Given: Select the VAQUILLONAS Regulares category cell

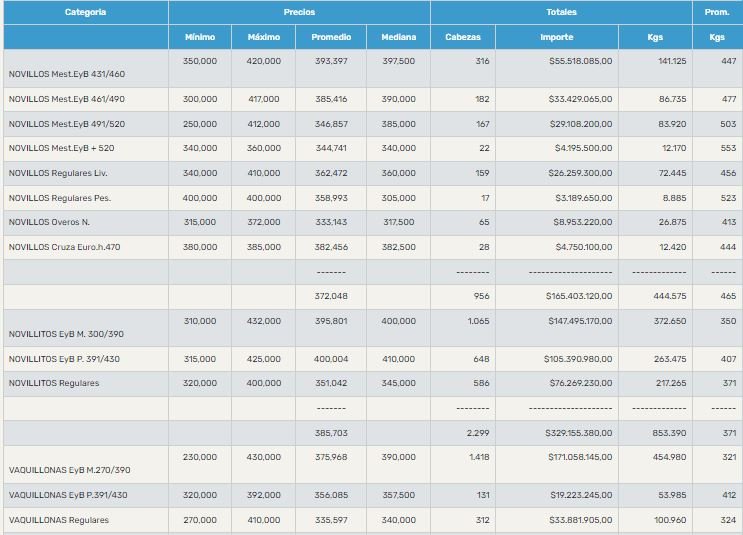Looking at the screenshot, I should (59, 520).
